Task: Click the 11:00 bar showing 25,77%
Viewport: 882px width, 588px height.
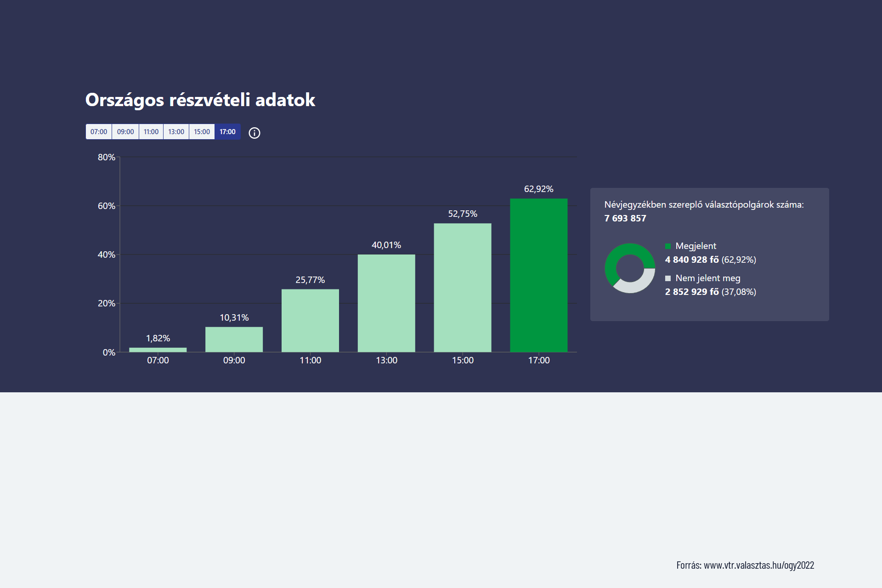Action: click(x=310, y=321)
